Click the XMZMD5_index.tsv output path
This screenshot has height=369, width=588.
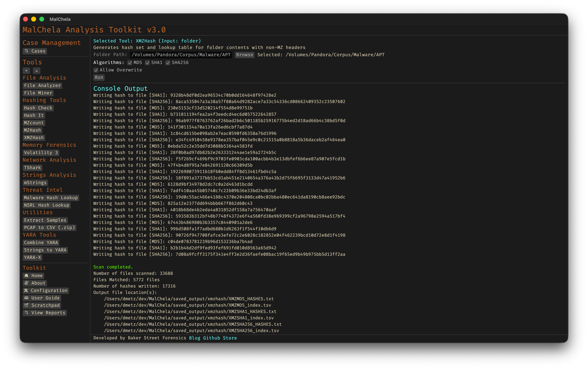click(x=188, y=305)
